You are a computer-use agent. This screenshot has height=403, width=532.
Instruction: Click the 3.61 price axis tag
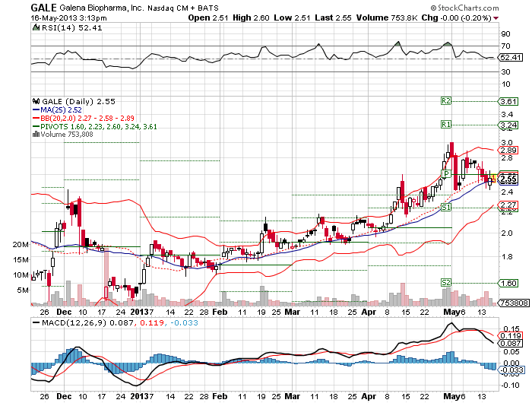coord(508,101)
